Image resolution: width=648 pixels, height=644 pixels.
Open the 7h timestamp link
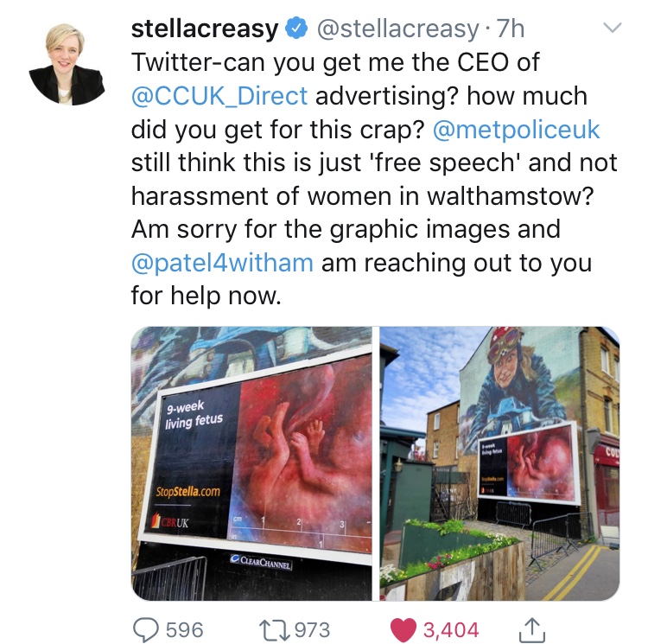511,29
